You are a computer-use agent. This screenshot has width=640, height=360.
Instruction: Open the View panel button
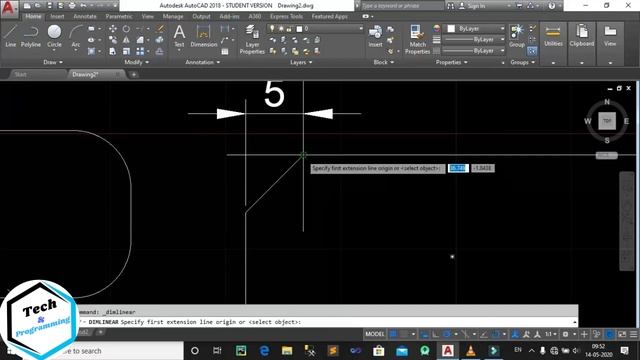(610, 36)
